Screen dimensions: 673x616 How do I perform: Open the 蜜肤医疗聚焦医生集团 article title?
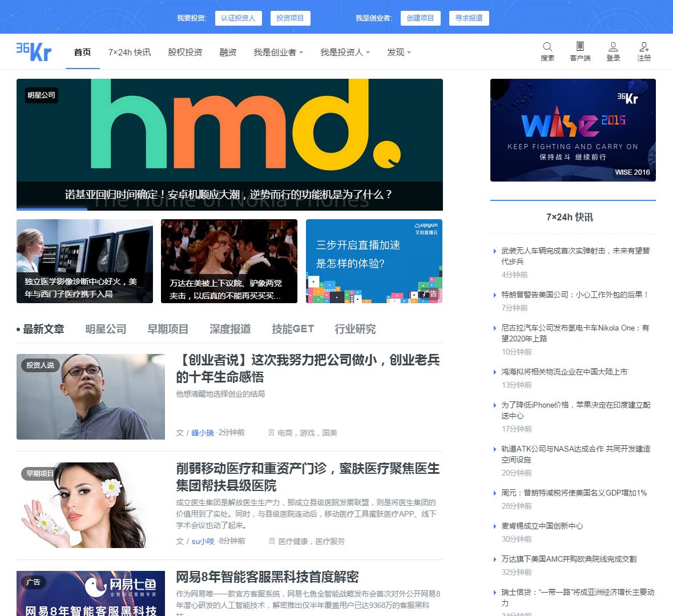tap(308, 477)
